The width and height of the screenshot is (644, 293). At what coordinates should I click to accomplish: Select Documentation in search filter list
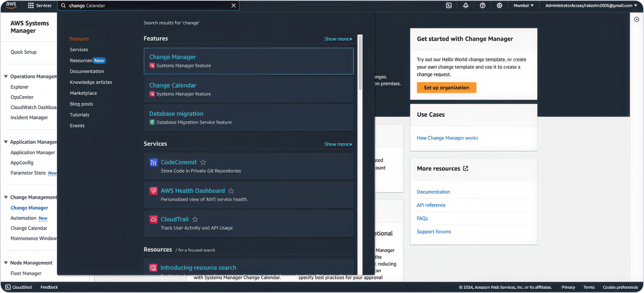(87, 71)
